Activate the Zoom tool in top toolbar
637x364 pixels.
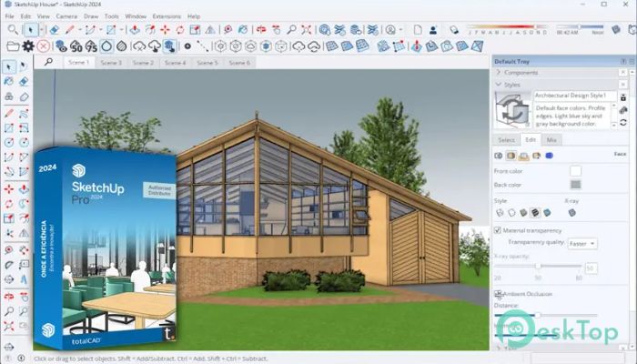[291, 30]
